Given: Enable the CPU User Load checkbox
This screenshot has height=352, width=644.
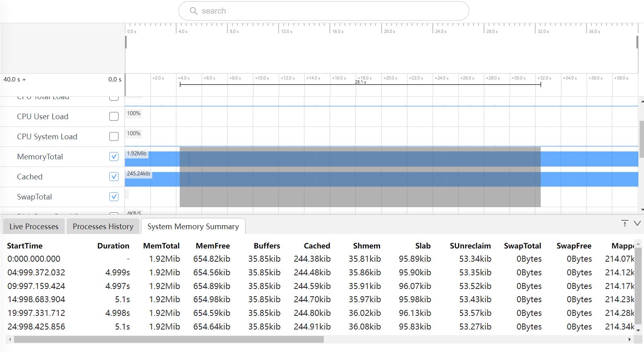Looking at the screenshot, I should point(114,116).
